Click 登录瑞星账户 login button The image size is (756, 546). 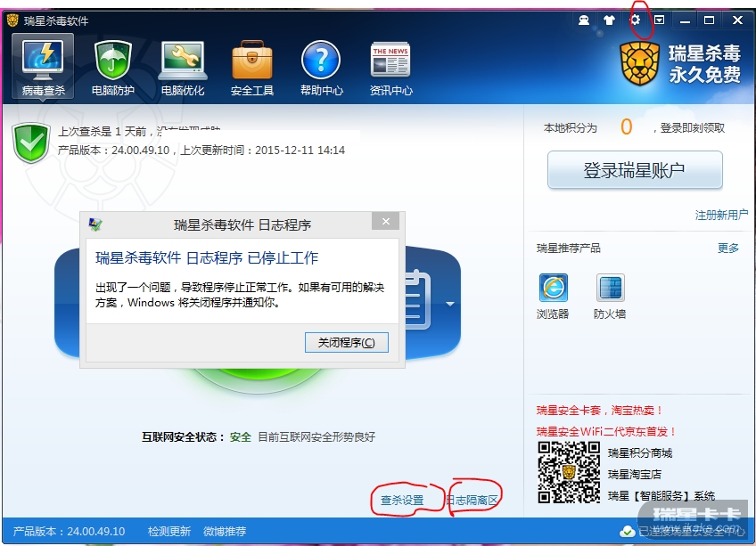tap(635, 169)
